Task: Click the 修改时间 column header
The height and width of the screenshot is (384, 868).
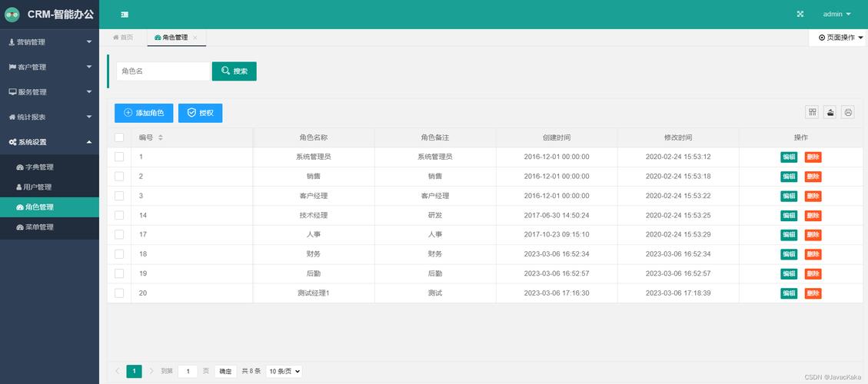Action: (x=678, y=137)
